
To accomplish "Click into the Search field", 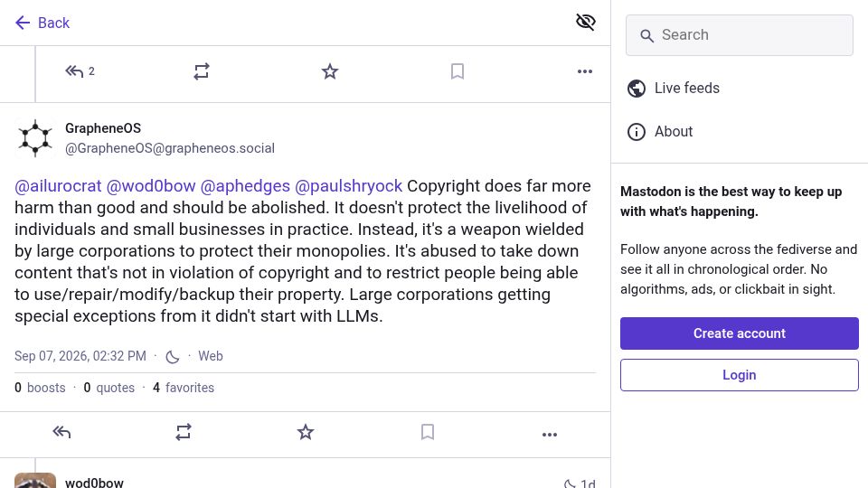I will click(739, 35).
